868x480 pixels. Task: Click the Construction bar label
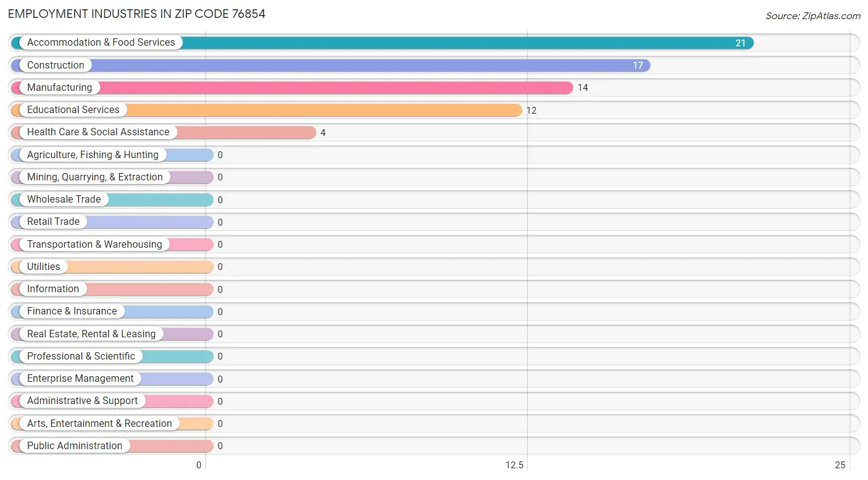pos(56,65)
